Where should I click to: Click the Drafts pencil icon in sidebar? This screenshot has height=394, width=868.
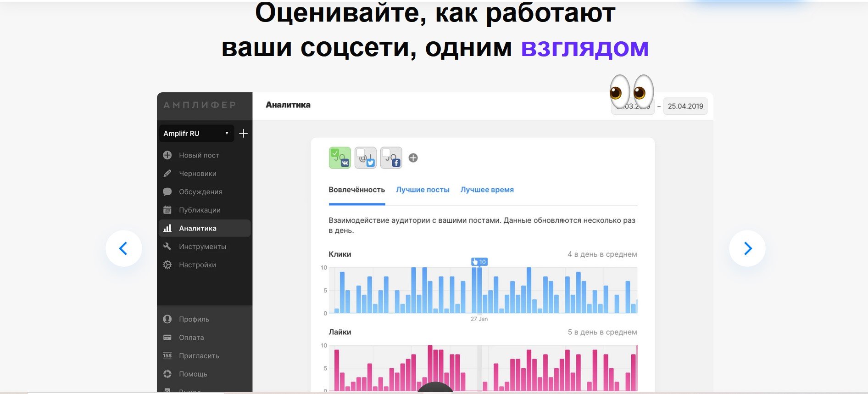pyautogui.click(x=167, y=174)
